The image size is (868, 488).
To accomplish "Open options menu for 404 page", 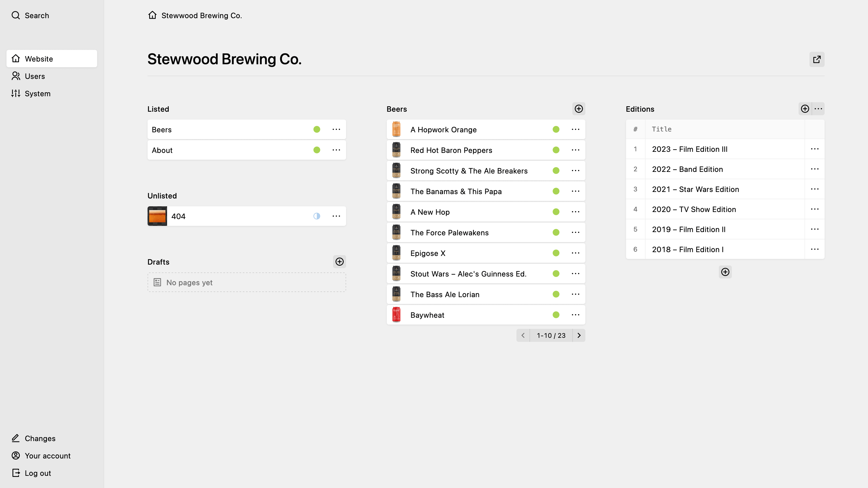I will 336,216.
